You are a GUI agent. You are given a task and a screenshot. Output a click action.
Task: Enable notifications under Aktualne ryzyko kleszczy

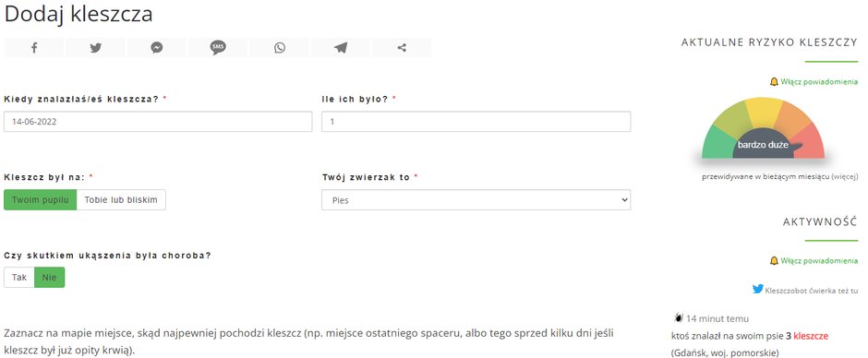tap(814, 82)
